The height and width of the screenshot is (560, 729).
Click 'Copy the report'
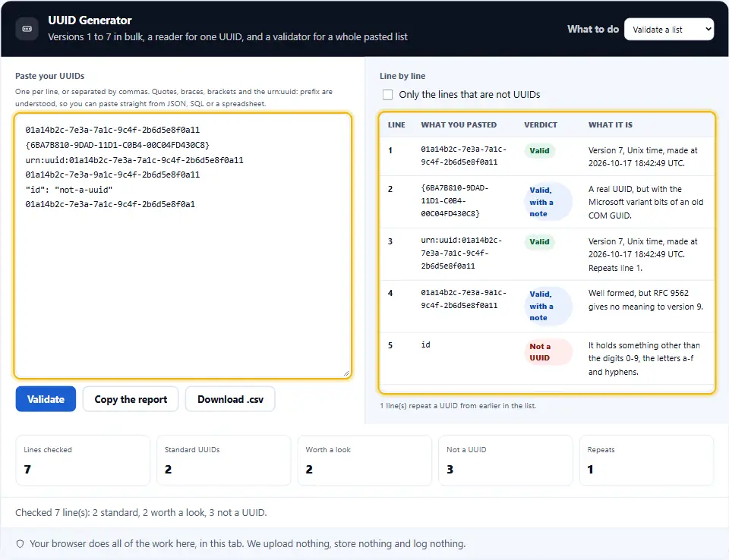(131, 399)
